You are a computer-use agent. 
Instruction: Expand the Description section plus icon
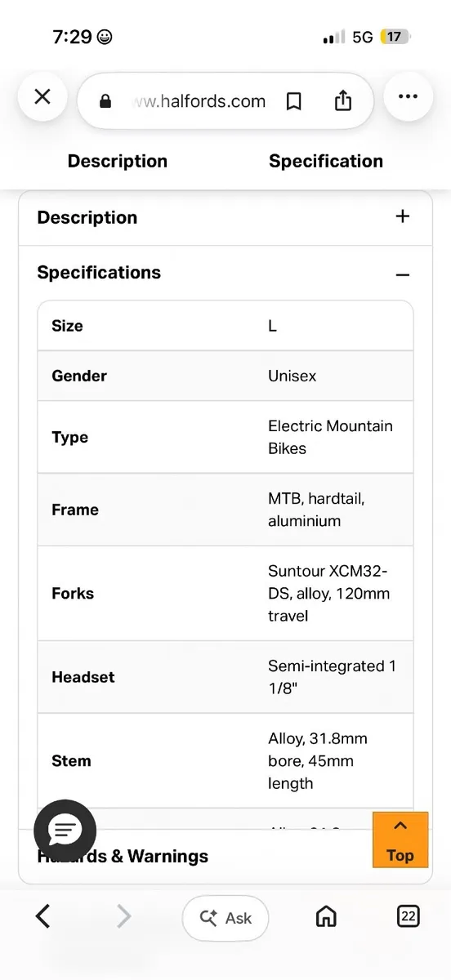402,216
